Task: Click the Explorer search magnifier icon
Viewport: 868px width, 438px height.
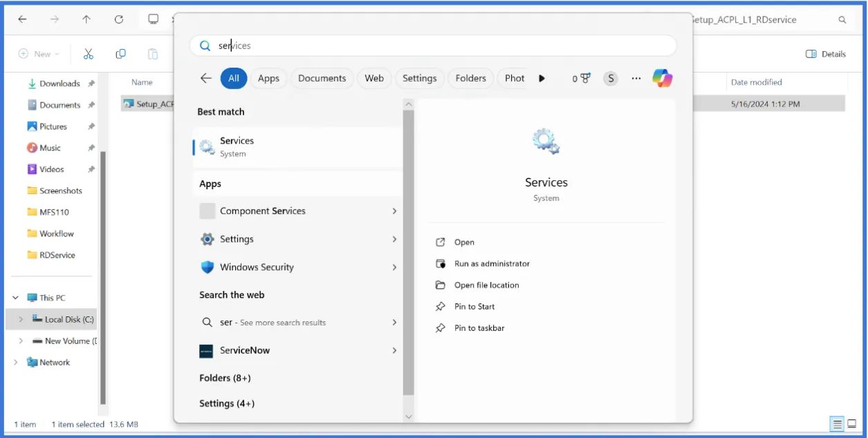Action: click(x=842, y=20)
